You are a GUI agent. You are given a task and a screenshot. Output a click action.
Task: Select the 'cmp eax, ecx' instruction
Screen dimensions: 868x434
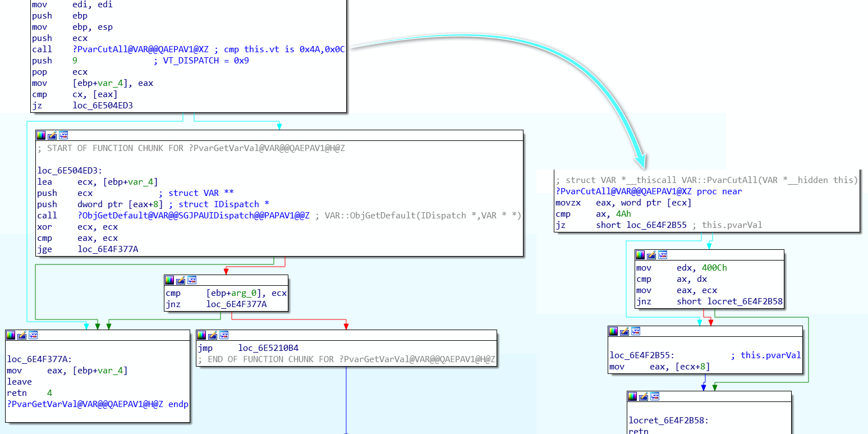tap(77, 238)
